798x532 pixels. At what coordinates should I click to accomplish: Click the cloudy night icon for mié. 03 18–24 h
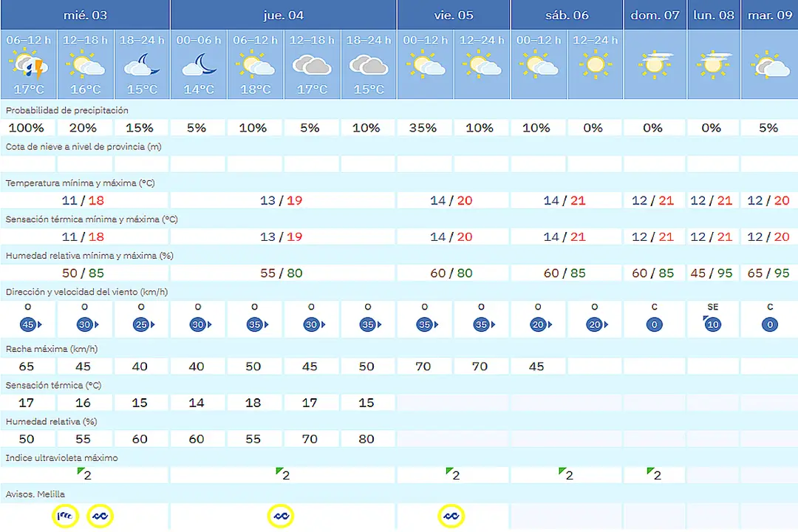[x=142, y=65]
